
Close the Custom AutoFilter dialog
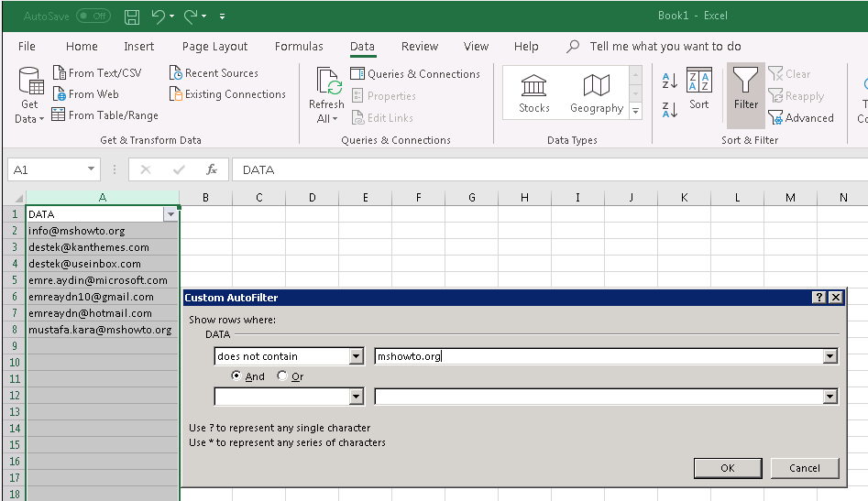836,298
